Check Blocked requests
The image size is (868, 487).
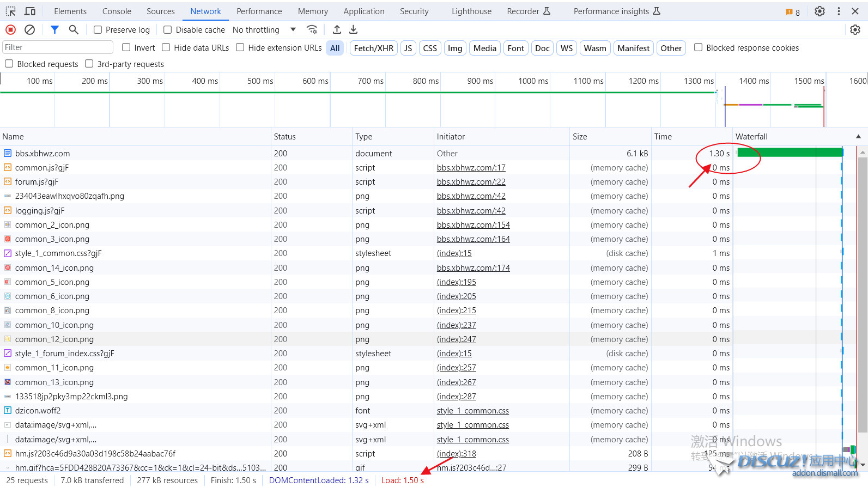click(x=9, y=64)
